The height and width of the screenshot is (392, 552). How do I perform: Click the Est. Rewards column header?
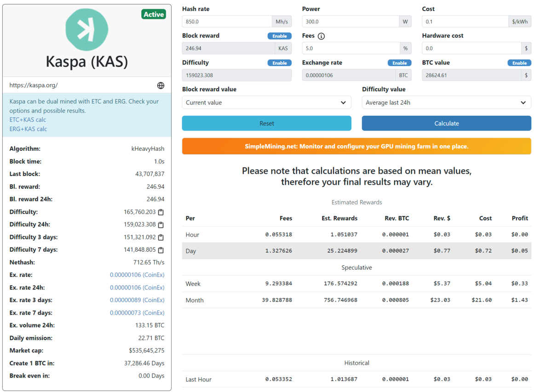click(x=339, y=218)
